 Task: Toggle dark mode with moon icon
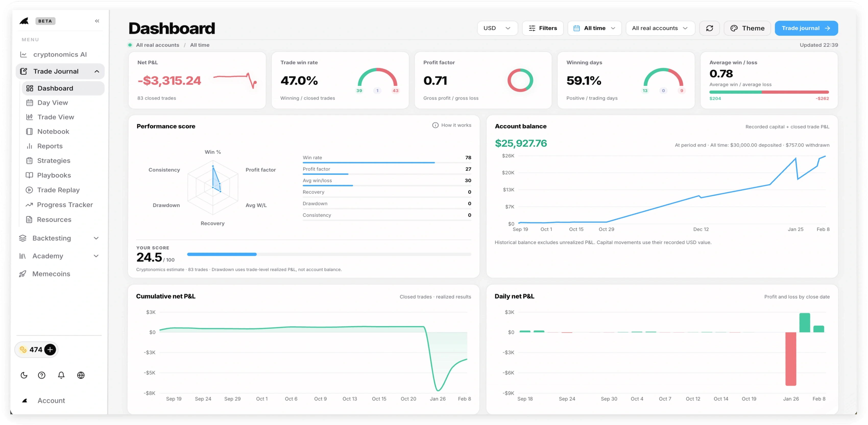(24, 375)
